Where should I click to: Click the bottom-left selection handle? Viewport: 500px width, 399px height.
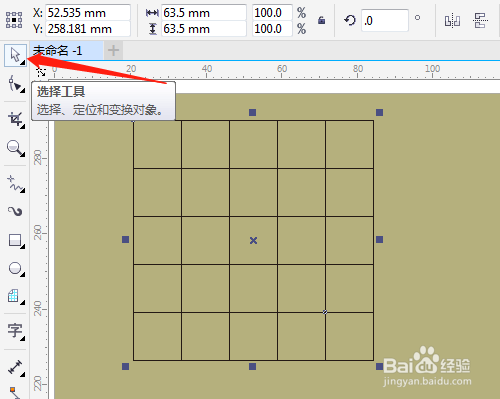tap(125, 366)
